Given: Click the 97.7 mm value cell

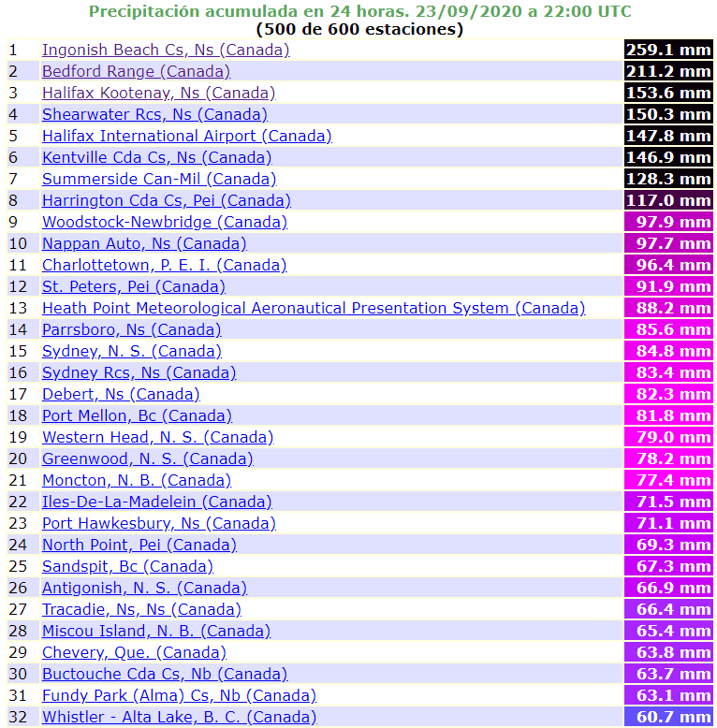Looking at the screenshot, I should [668, 243].
